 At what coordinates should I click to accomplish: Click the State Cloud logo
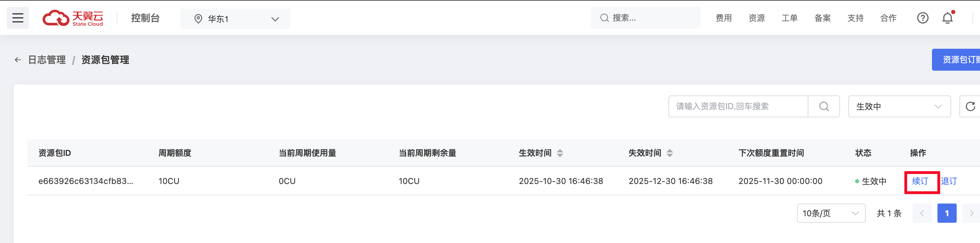click(73, 18)
